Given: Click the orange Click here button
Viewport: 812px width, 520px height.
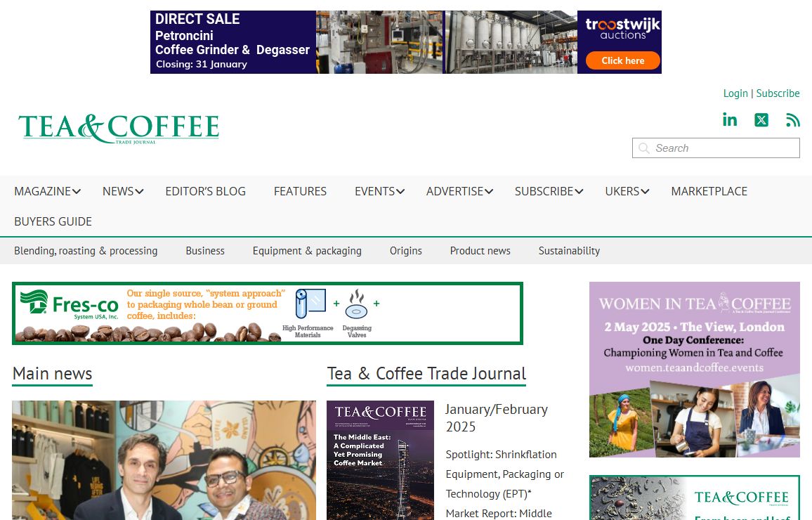Looking at the screenshot, I should tap(623, 60).
